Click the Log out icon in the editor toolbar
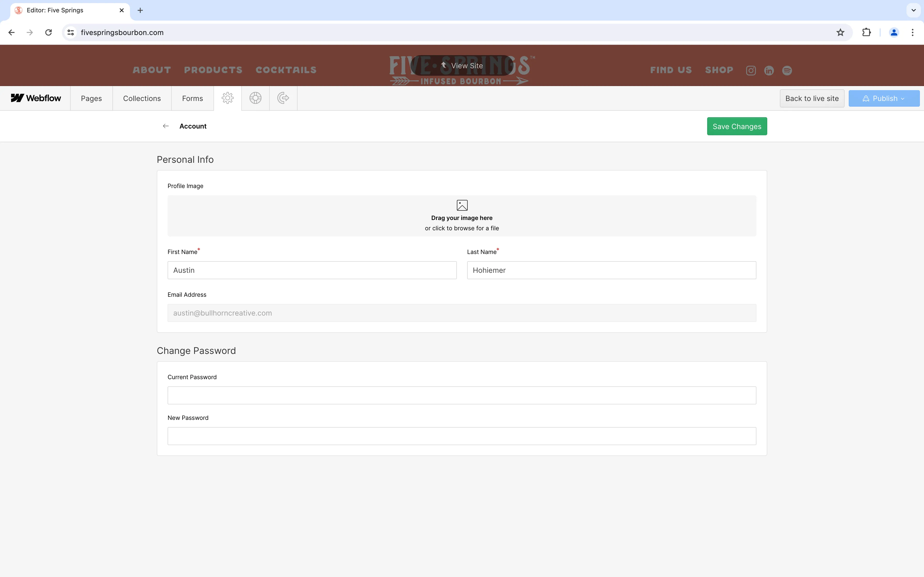924x577 pixels. [x=283, y=98]
